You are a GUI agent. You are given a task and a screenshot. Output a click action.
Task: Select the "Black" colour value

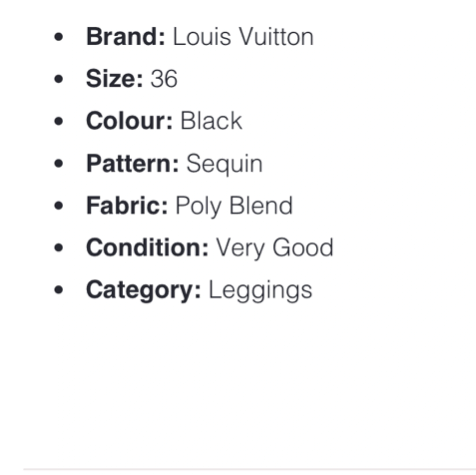211,121
